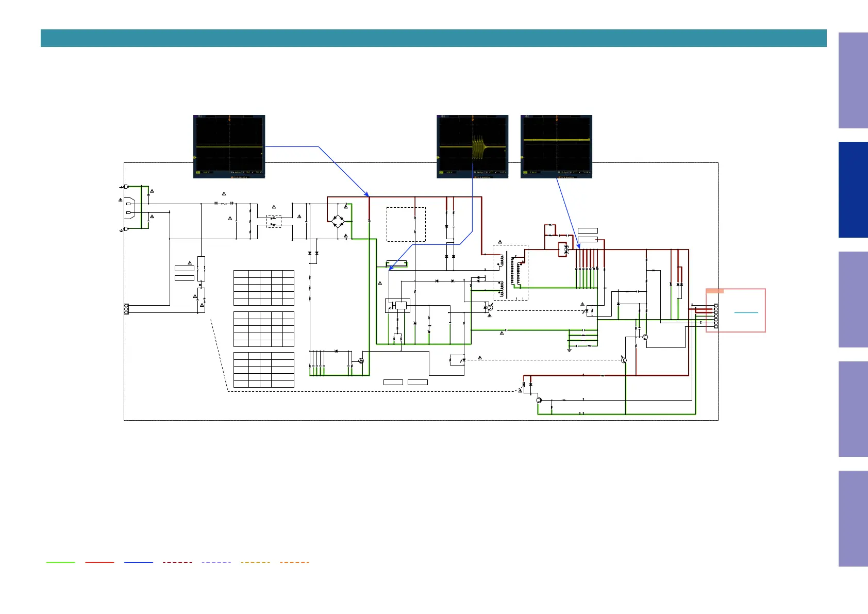The height and width of the screenshot is (614, 868).
Task: Click the dashed light purple legend line
Action: 216,562
